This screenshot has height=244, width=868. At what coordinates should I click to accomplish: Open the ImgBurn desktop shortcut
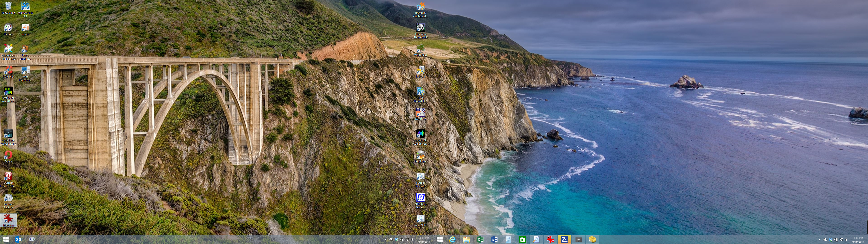(x=420, y=156)
